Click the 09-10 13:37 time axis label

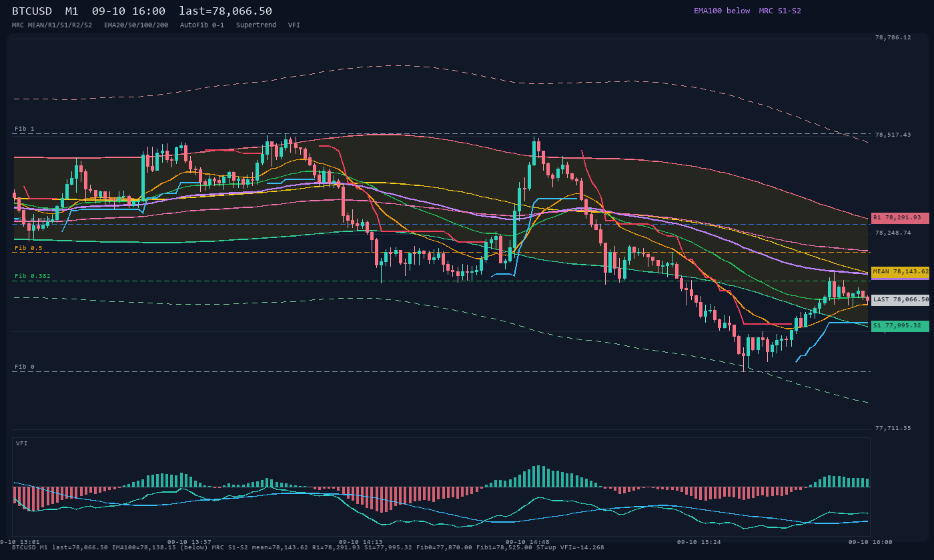[x=189, y=542]
